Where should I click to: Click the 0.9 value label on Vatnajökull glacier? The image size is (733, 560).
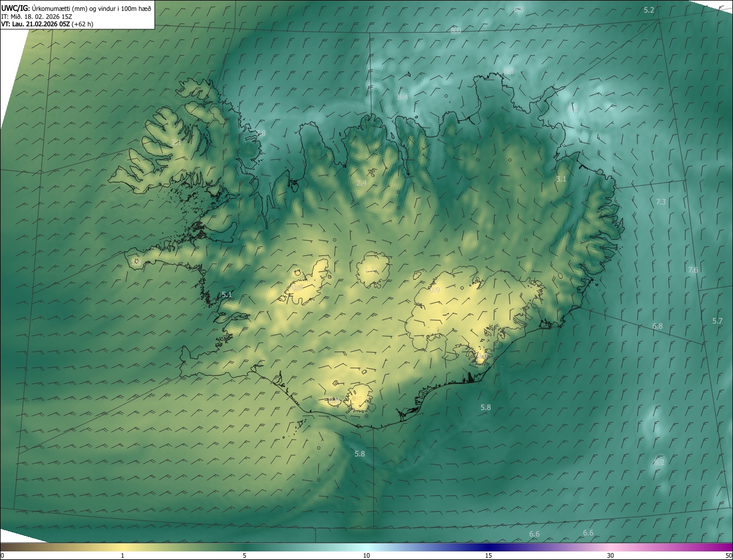click(435, 290)
